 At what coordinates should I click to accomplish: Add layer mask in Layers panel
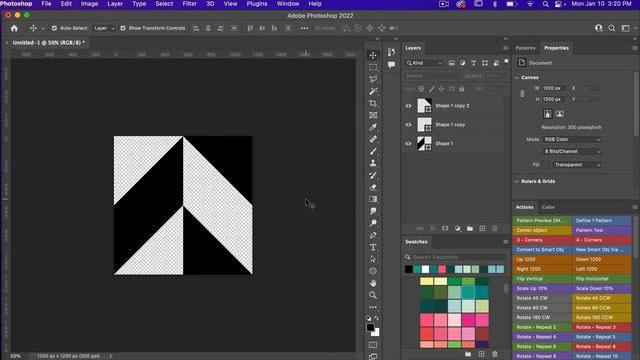click(445, 229)
